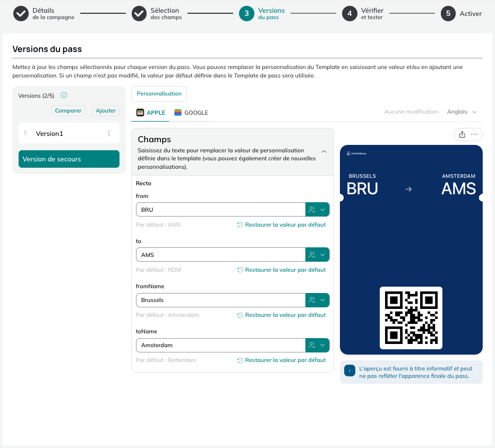The image size is (495, 448).
Task: Open the more options ellipsis above preview
Action: (x=474, y=134)
